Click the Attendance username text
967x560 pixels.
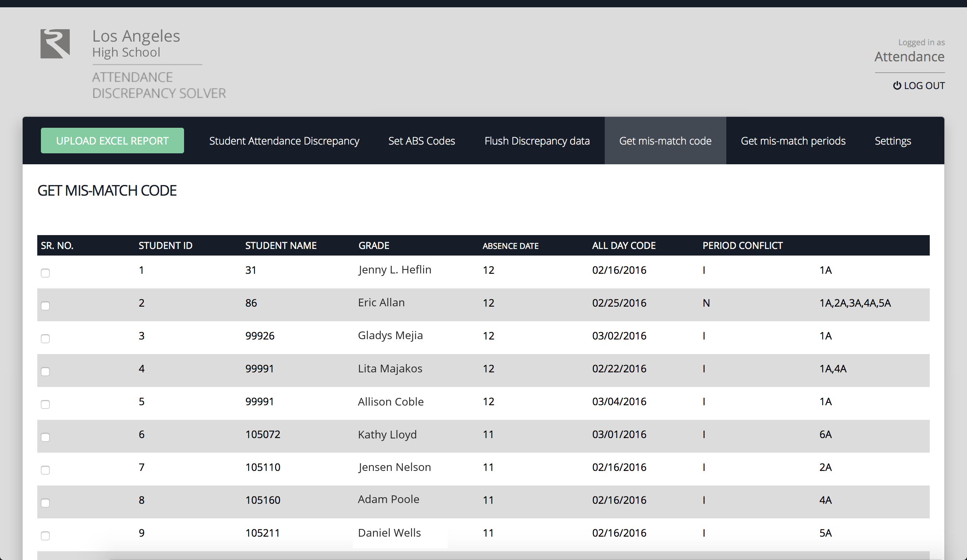tap(909, 57)
